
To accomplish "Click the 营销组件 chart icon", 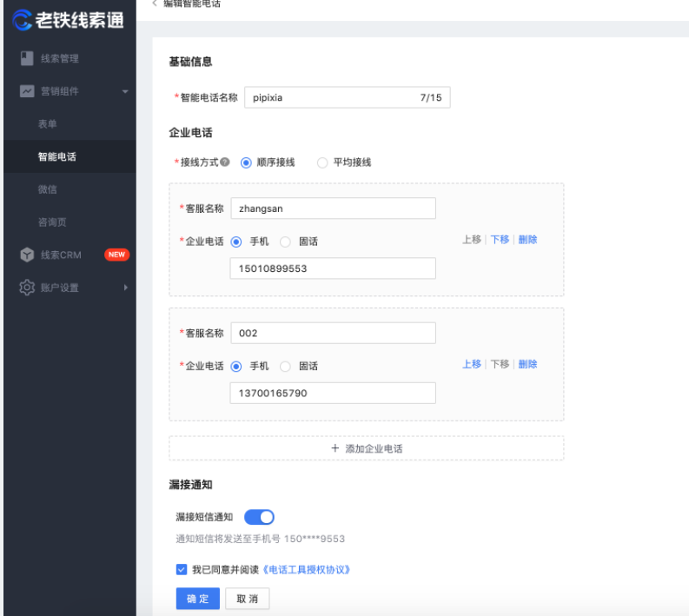I will [x=27, y=91].
